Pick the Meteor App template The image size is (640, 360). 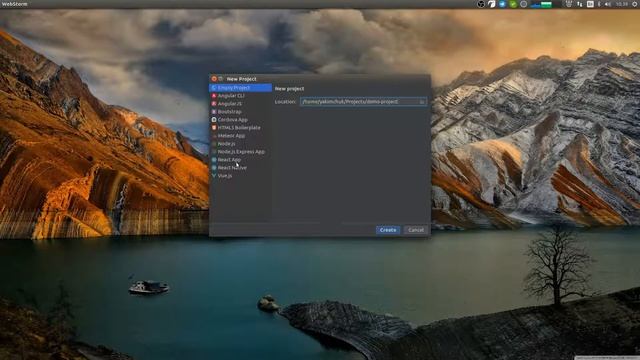(240, 136)
